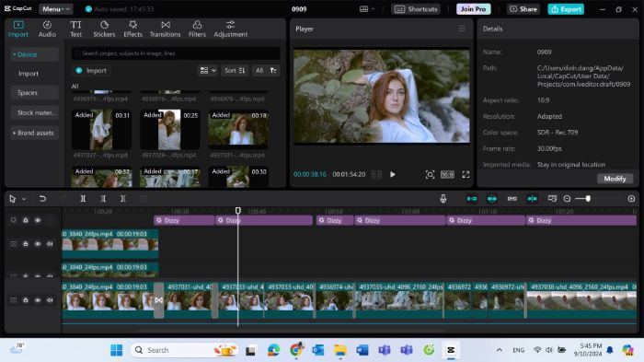The image size is (644, 362).
Task: Play the video preview
Action: tap(393, 174)
